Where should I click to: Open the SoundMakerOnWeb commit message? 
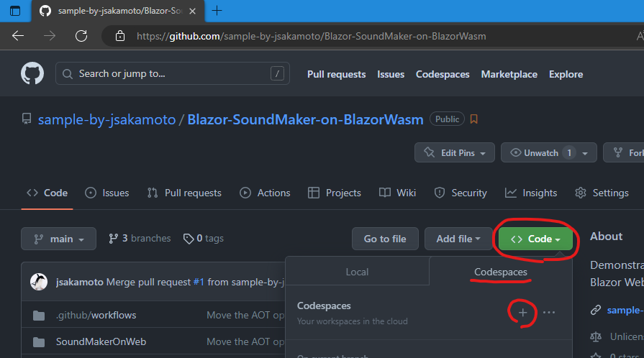[x=245, y=341]
